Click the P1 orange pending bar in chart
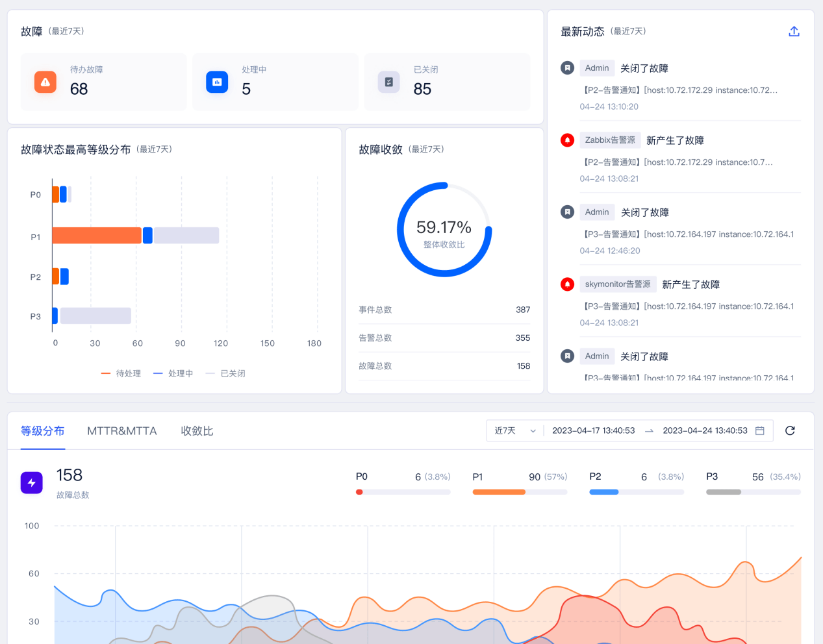This screenshot has height=644, width=823. pos(97,236)
